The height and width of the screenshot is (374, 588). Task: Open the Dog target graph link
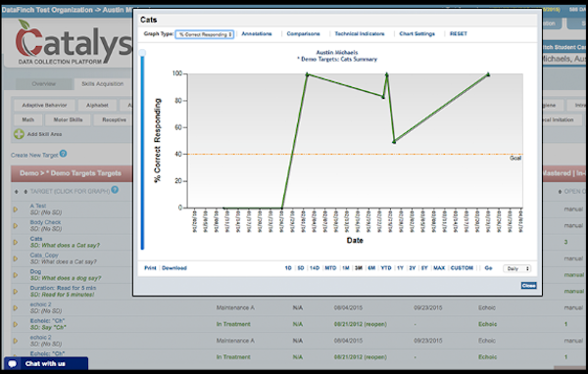click(x=35, y=272)
